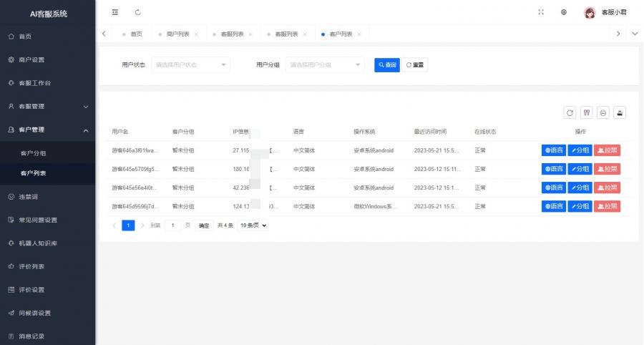Focus the jump-to-page input field

pyautogui.click(x=173, y=225)
